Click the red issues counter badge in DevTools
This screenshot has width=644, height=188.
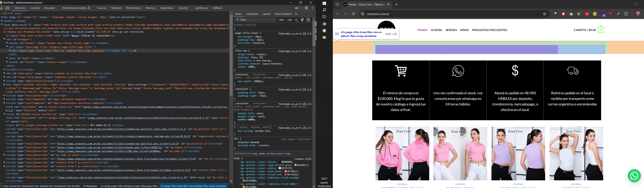(297, 8)
